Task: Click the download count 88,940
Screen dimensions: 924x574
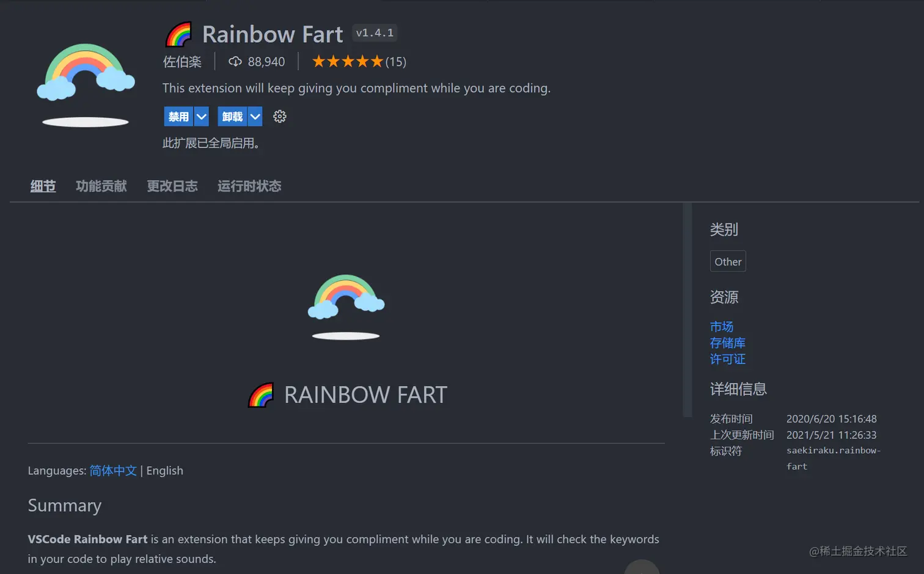Action: pyautogui.click(x=266, y=62)
